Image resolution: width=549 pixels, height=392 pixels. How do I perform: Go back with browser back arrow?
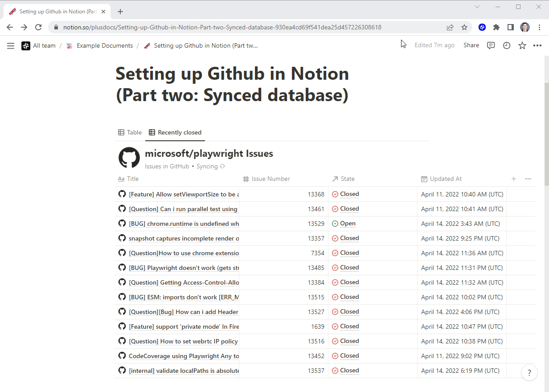click(10, 27)
